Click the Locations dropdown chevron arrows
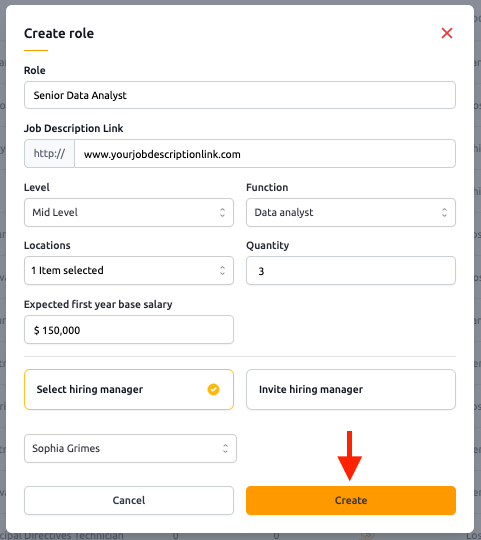 click(222, 270)
